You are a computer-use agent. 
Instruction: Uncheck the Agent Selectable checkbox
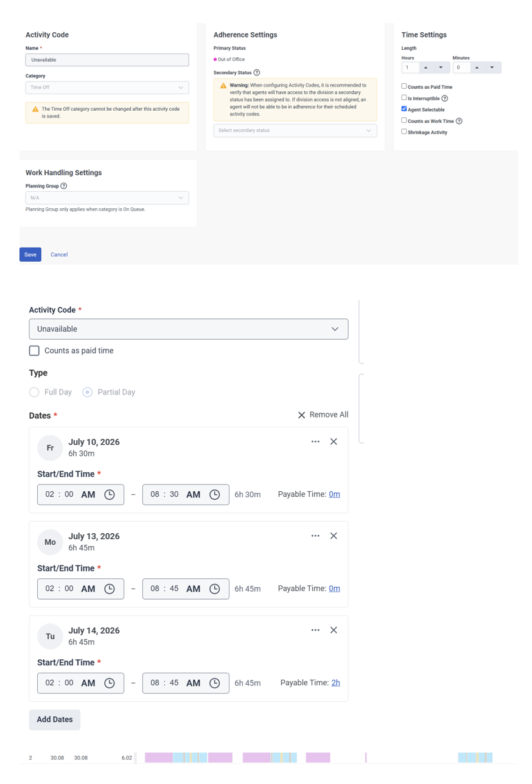coord(404,109)
